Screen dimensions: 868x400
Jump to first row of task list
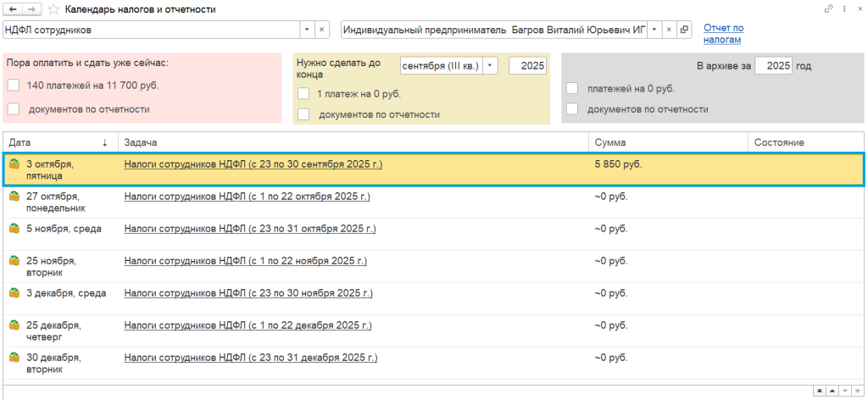tap(820, 391)
